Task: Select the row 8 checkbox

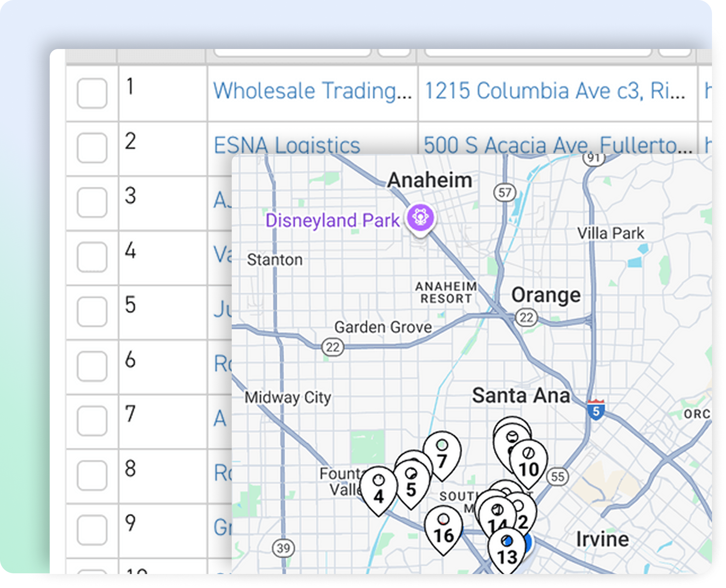Action: point(92,475)
